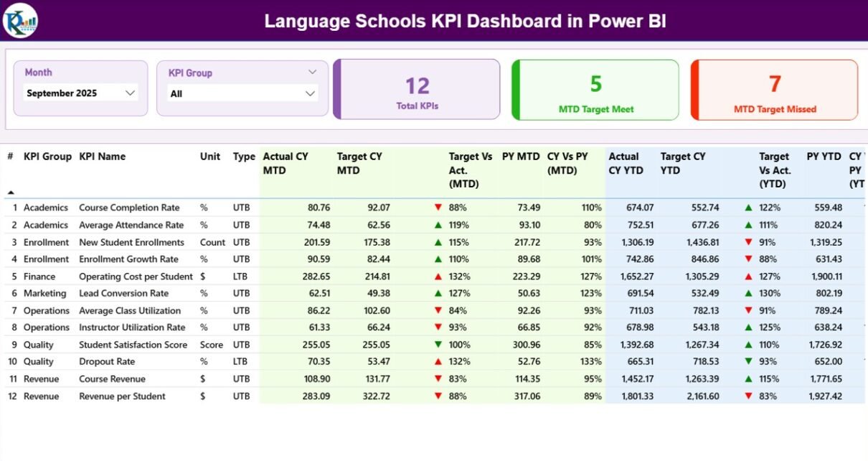Select the Total KPIs card
This screenshot has height=461, width=868.
[x=417, y=90]
